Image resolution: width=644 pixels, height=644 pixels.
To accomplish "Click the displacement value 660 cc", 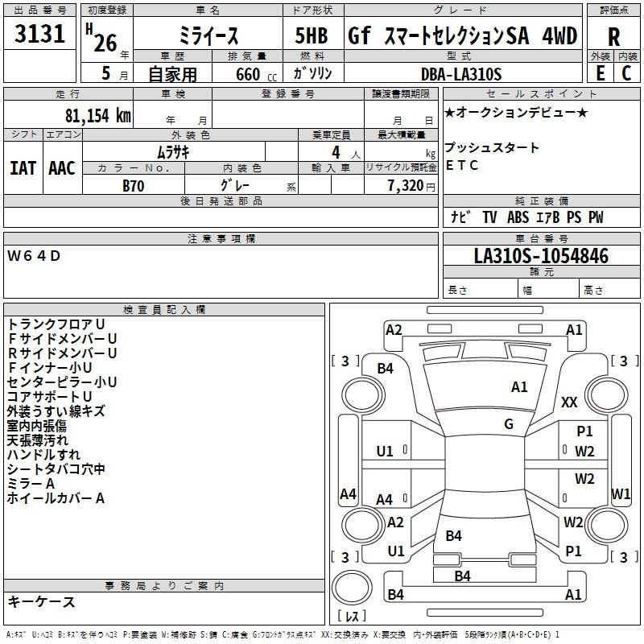I will (x=256, y=74).
